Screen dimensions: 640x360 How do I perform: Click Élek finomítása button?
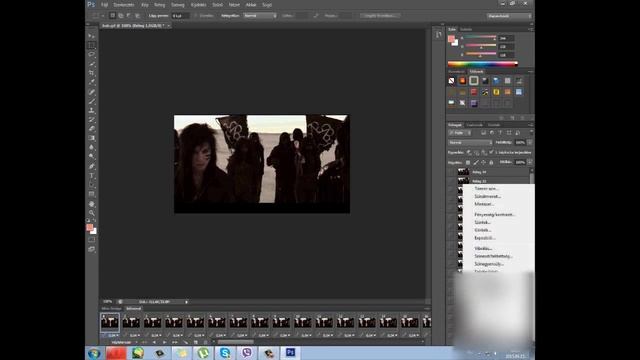click(x=380, y=16)
